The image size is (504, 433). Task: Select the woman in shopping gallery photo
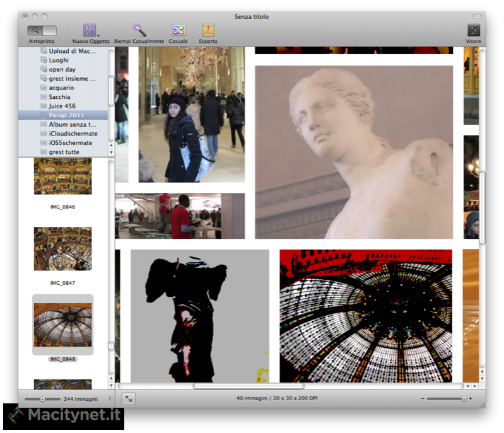tap(192, 115)
